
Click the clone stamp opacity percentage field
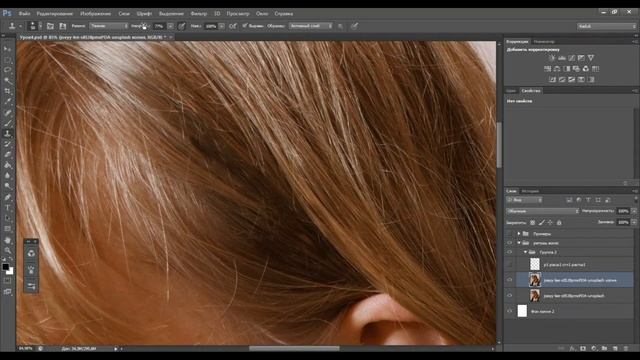pyautogui.click(x=159, y=26)
